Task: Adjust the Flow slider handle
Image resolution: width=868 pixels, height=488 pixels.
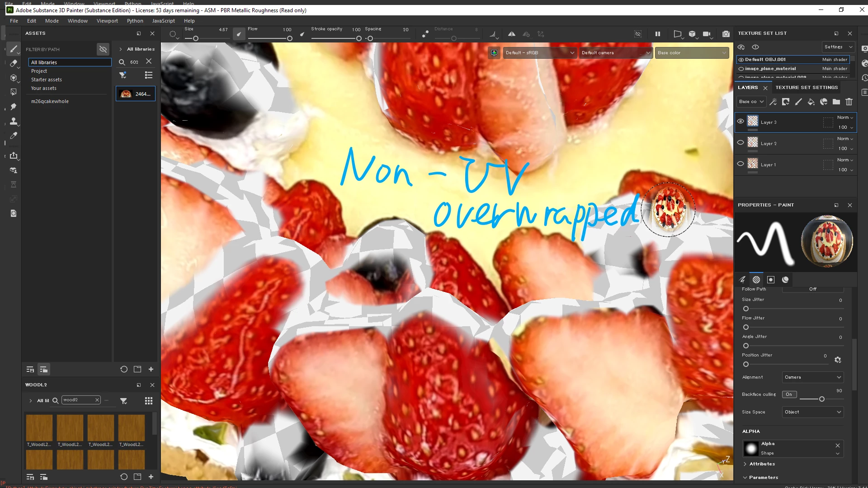Action: 290,38
